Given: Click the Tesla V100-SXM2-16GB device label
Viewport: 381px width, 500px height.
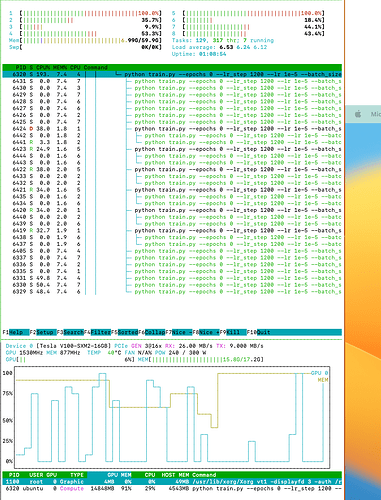Looking at the screenshot, I should click(75, 346).
